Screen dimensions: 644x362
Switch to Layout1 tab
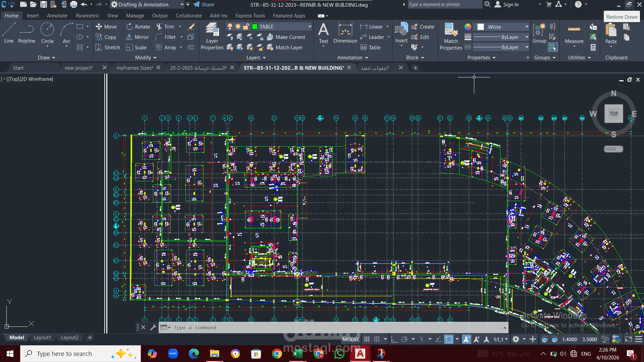click(x=42, y=338)
